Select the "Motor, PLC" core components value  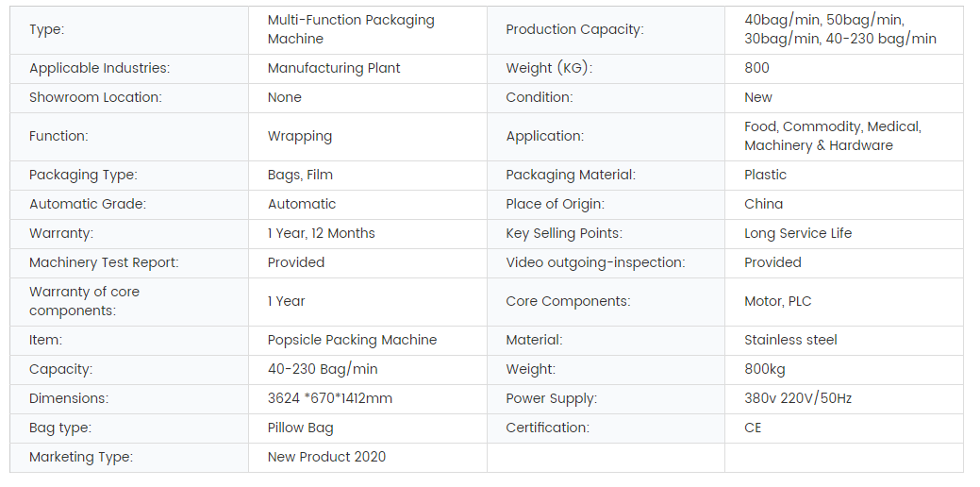(777, 301)
